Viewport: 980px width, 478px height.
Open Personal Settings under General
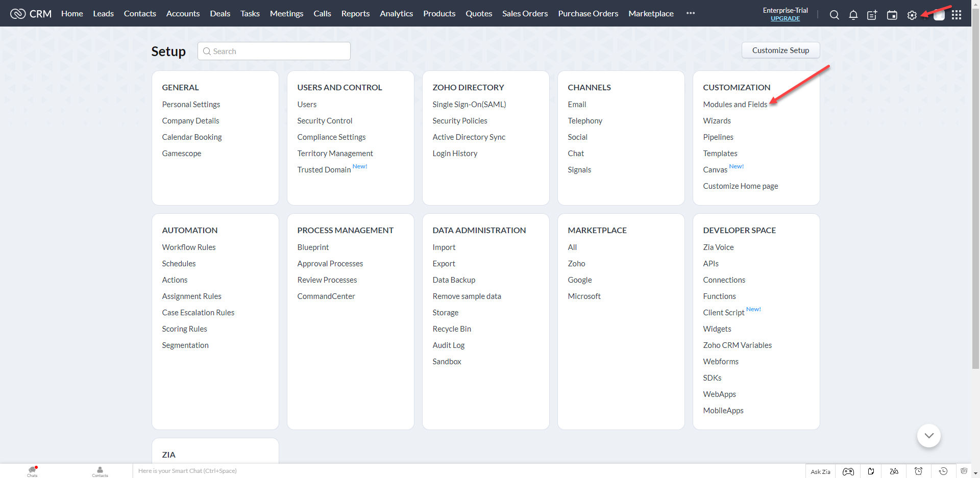[191, 104]
